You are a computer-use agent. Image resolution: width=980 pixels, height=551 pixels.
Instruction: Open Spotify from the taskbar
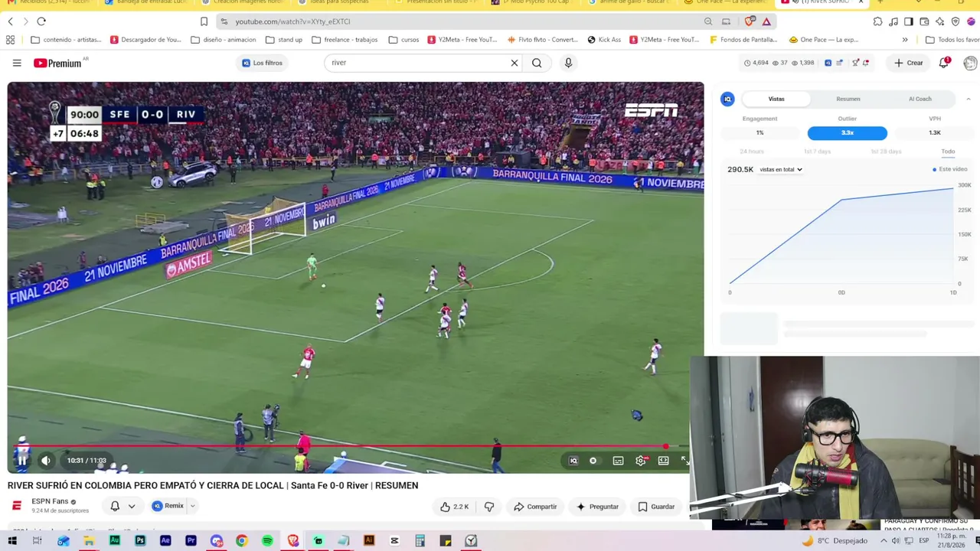click(x=267, y=541)
